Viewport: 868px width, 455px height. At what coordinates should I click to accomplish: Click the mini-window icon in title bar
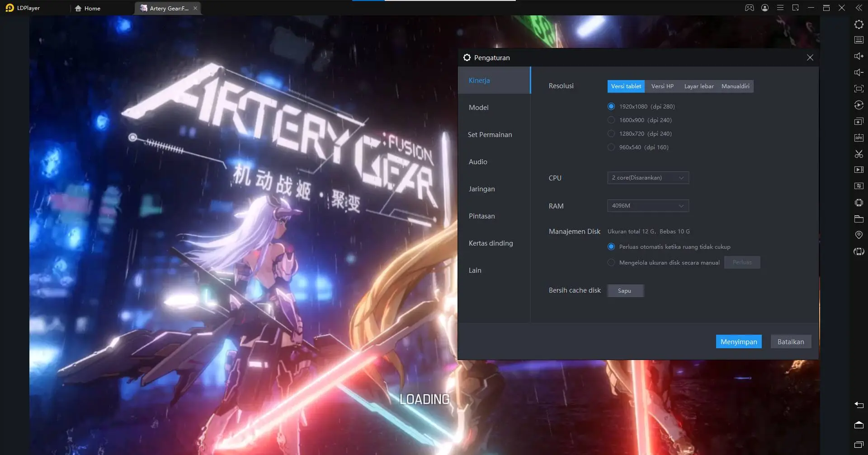tap(796, 8)
